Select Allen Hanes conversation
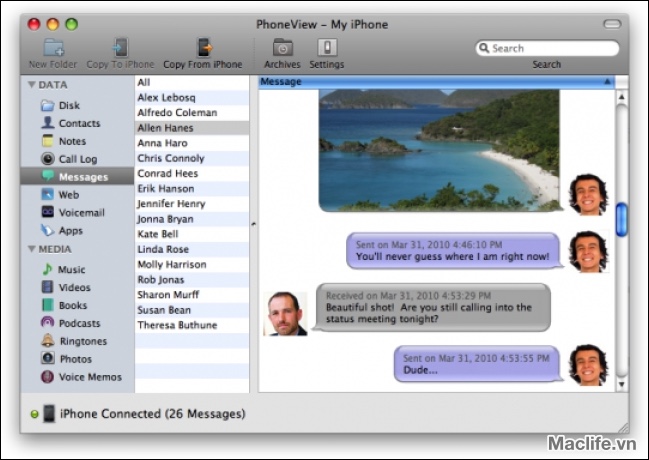 192,128
